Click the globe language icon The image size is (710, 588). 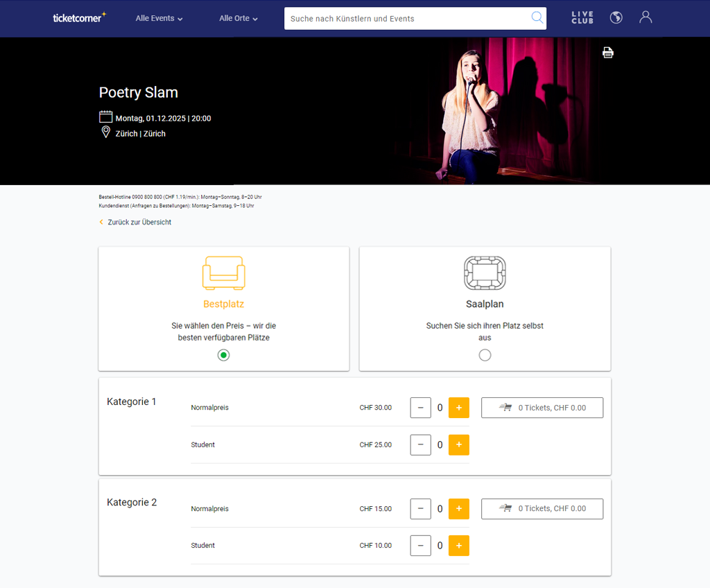[616, 17]
